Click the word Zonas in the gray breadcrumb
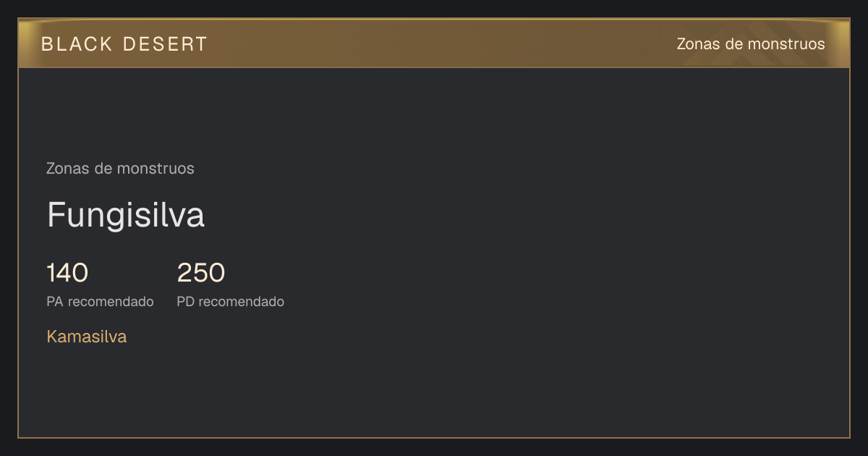The height and width of the screenshot is (456, 868). pyautogui.click(x=67, y=169)
